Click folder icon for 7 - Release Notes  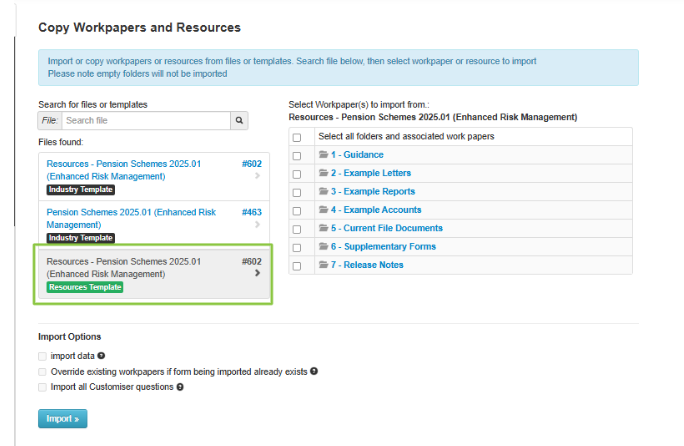tap(323, 265)
